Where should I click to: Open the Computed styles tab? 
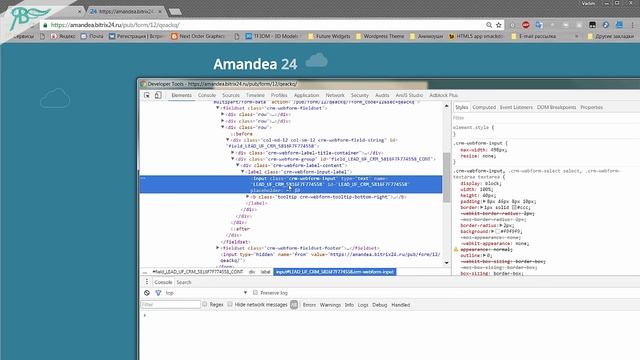(484, 107)
